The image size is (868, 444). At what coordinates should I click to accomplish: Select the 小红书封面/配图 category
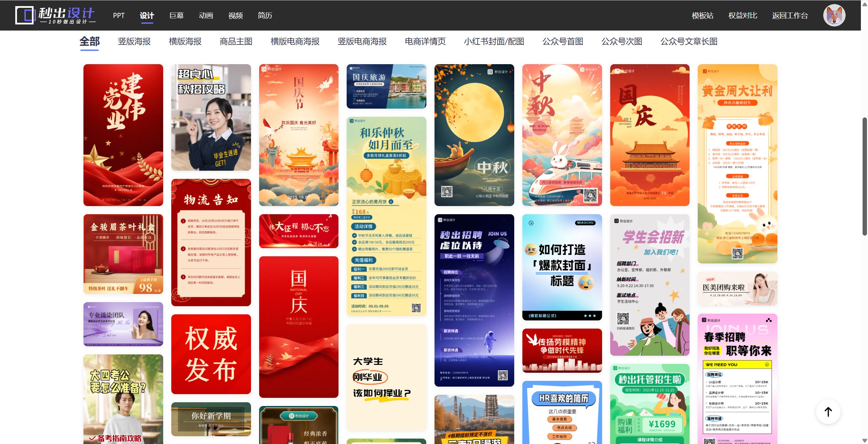[x=494, y=41]
